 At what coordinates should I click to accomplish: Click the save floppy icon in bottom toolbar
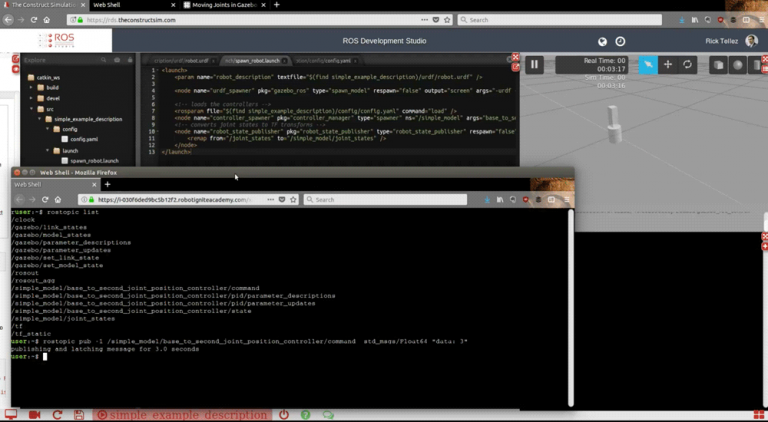coord(78,415)
